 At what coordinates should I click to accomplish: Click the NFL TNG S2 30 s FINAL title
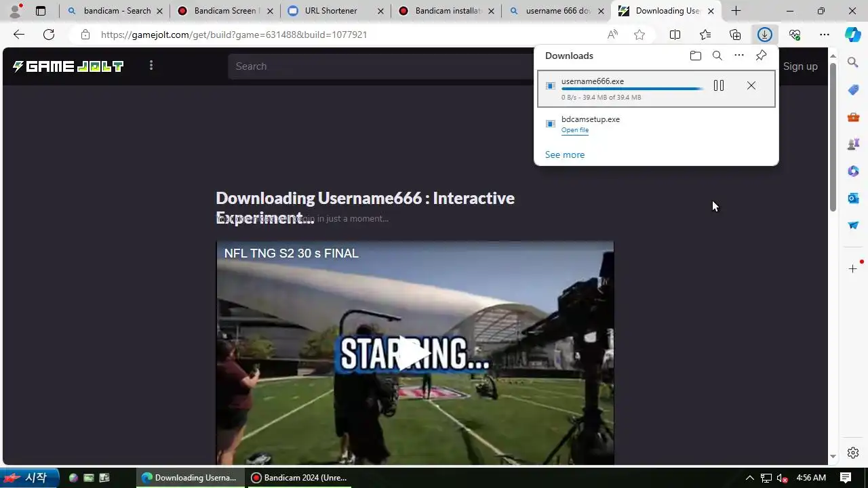[292, 253]
